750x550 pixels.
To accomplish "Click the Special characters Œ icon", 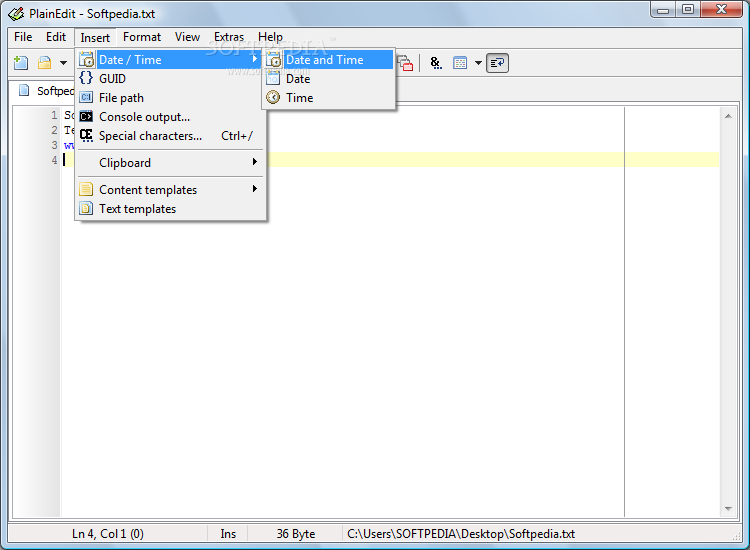I will click(x=86, y=136).
